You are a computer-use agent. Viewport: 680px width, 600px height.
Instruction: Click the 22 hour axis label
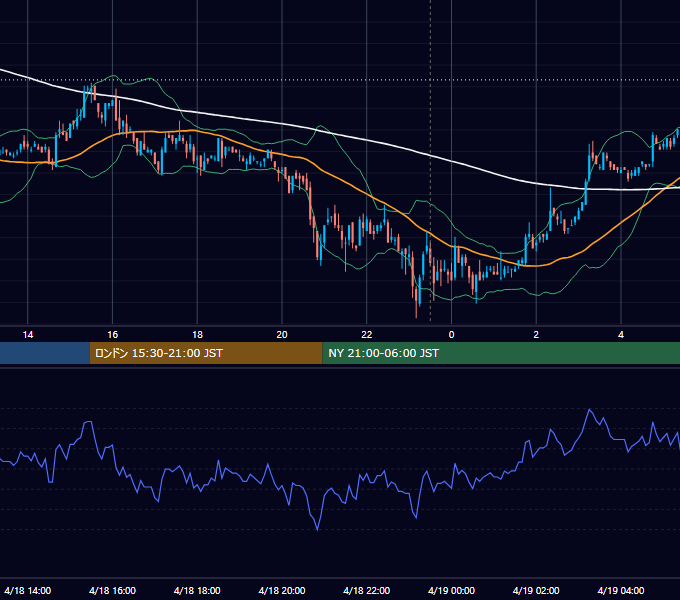[367, 335]
